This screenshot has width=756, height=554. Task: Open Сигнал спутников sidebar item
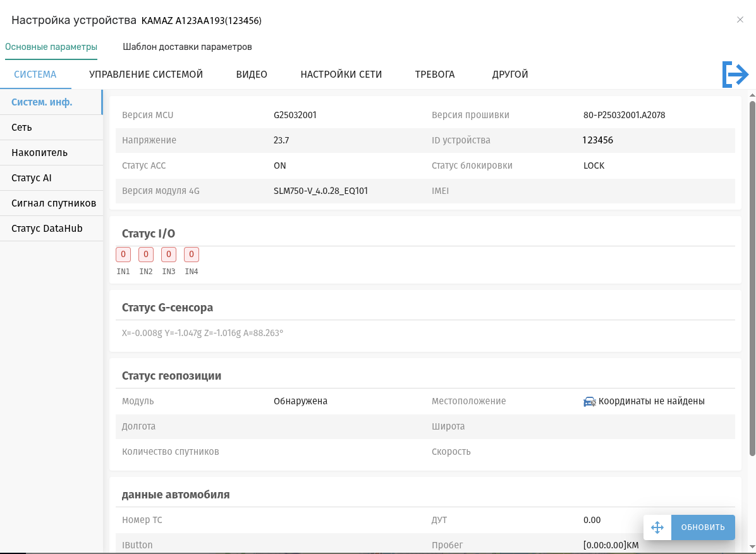pyautogui.click(x=54, y=203)
